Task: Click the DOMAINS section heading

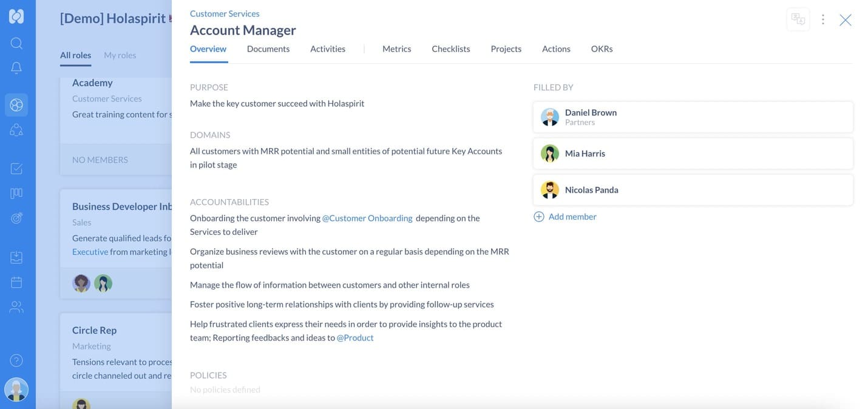Action: 210,135
